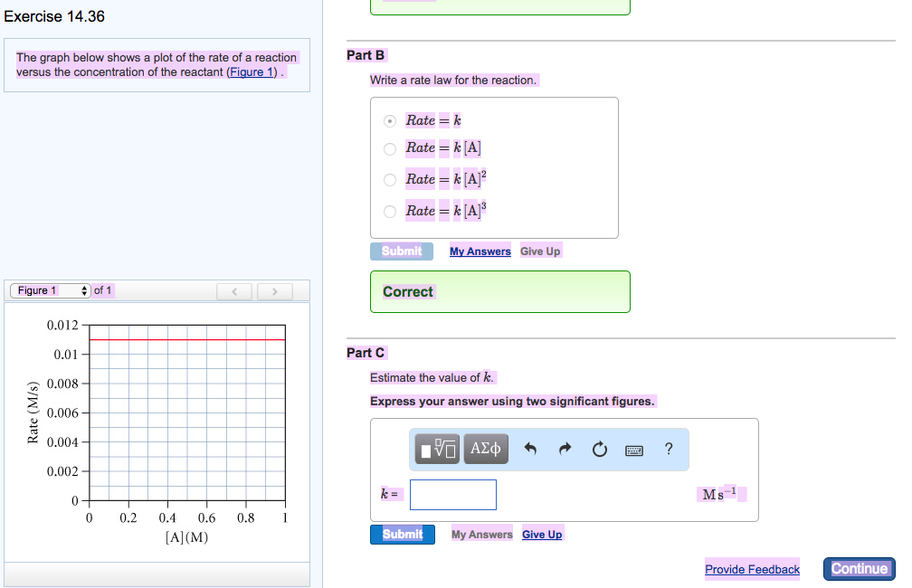Image resolution: width=912 pixels, height=588 pixels.
Task: Submit the Part C answer
Action: [402, 535]
